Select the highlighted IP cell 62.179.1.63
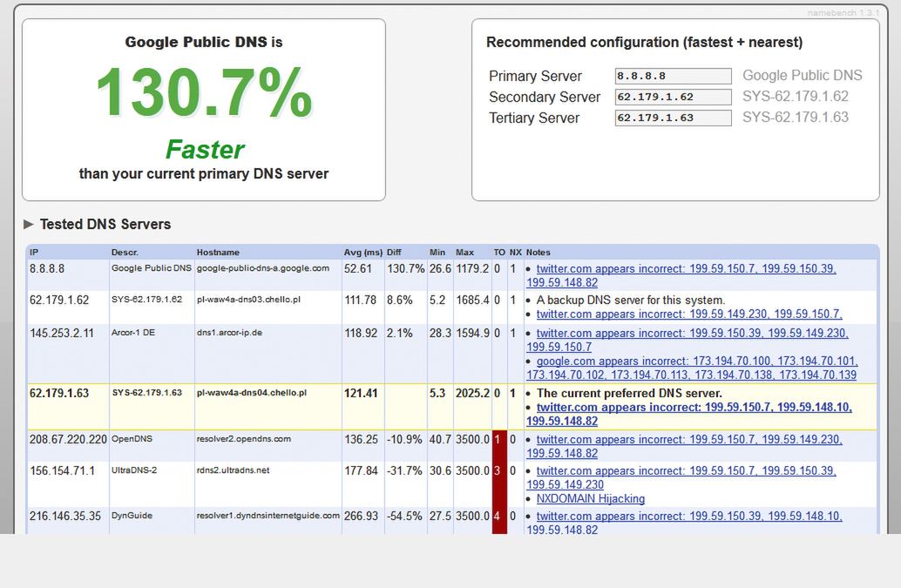This screenshot has height=588, width=901. 59,394
